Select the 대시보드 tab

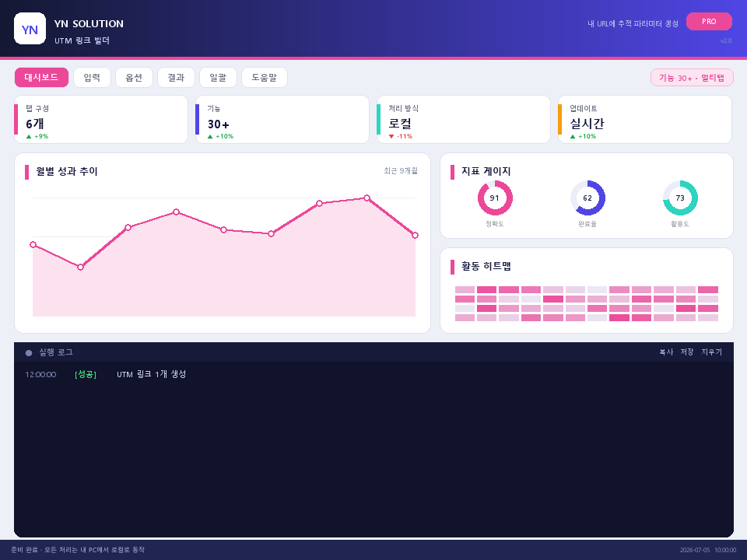[x=41, y=78]
